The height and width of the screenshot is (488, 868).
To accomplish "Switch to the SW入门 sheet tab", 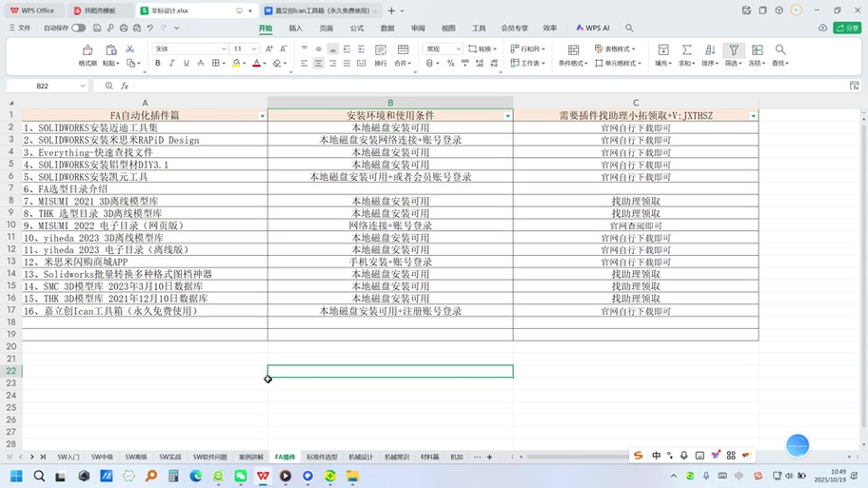I will pyautogui.click(x=69, y=457).
